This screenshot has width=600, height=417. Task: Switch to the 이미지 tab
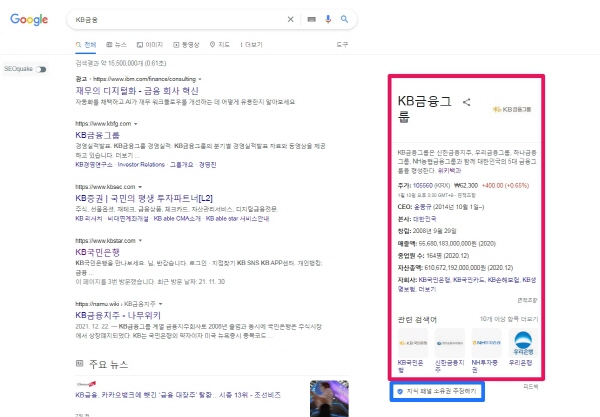(150, 45)
